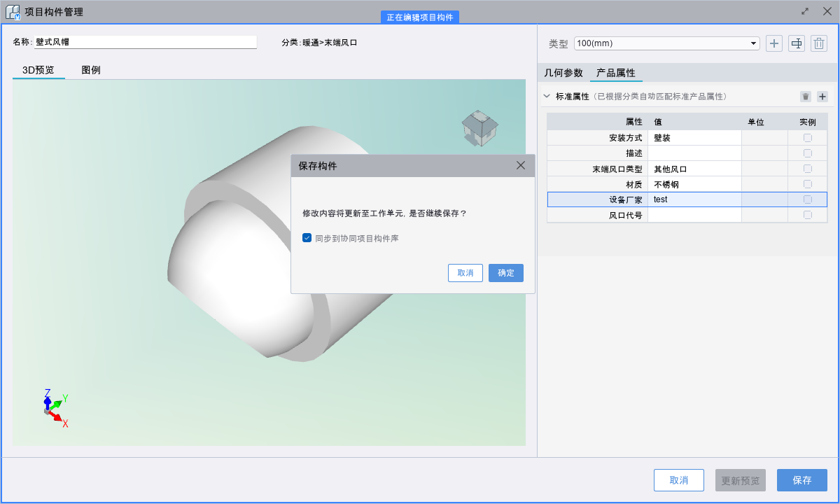Click the empty 风口代号 value cell
The height and width of the screenshot is (504, 840).
pyautogui.click(x=694, y=215)
